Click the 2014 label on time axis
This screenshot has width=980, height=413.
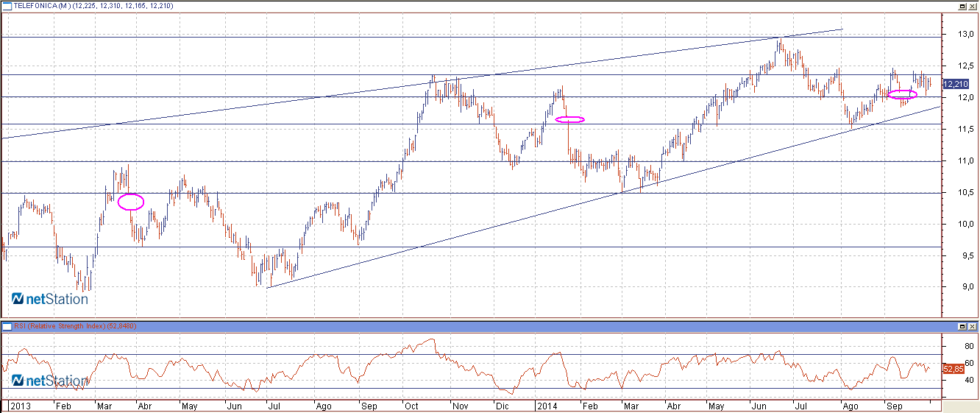click(547, 406)
